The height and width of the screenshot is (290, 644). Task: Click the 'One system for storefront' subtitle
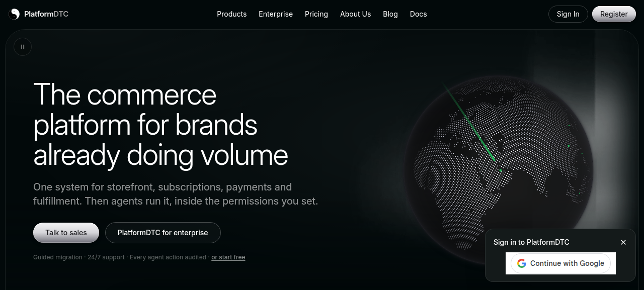[176, 194]
